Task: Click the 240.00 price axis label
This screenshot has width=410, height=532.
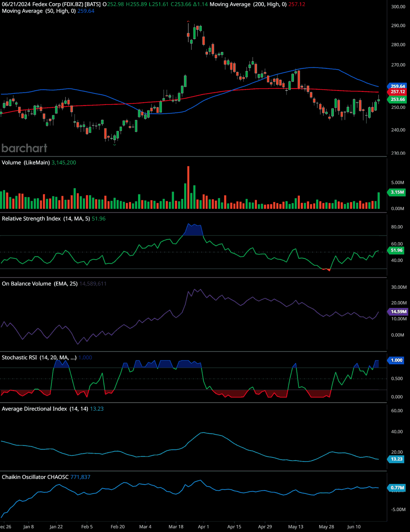Action: (x=398, y=130)
